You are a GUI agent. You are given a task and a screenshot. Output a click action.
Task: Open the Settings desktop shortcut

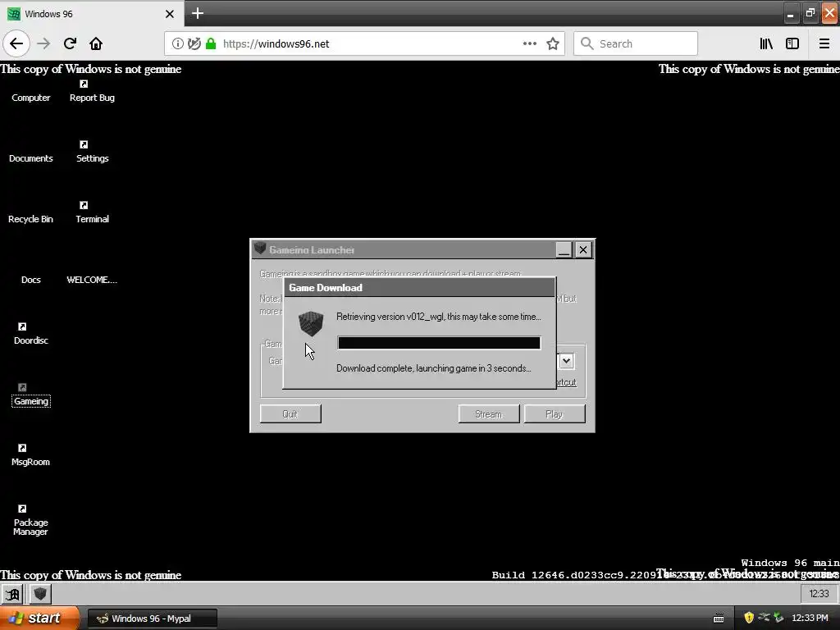pyautogui.click(x=92, y=152)
